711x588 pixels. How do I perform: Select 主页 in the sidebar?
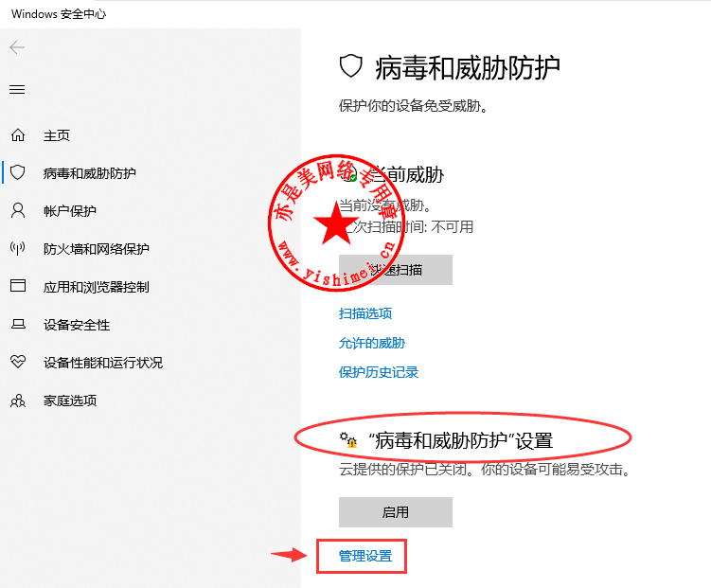coord(57,135)
